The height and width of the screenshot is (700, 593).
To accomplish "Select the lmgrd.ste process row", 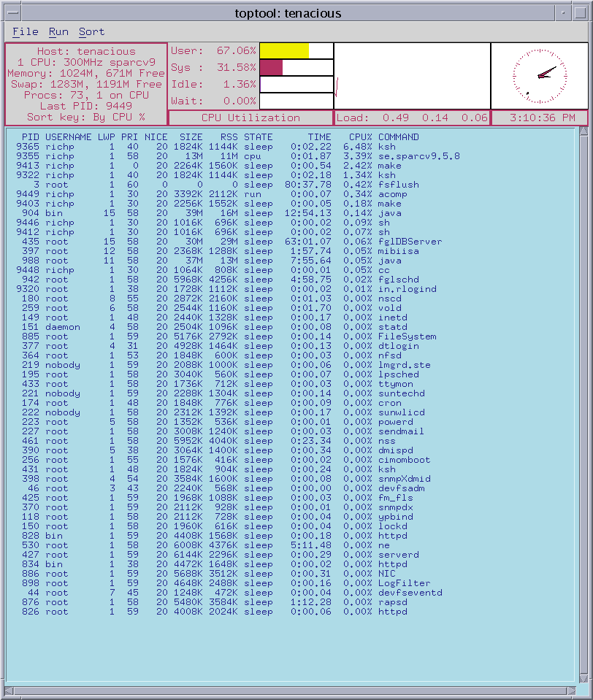I will tap(226, 365).
